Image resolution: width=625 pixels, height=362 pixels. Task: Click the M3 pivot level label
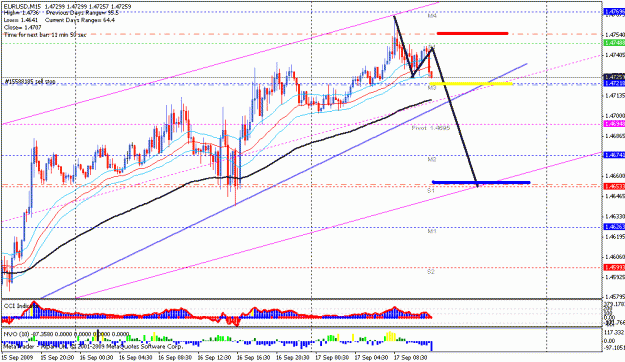(432, 87)
